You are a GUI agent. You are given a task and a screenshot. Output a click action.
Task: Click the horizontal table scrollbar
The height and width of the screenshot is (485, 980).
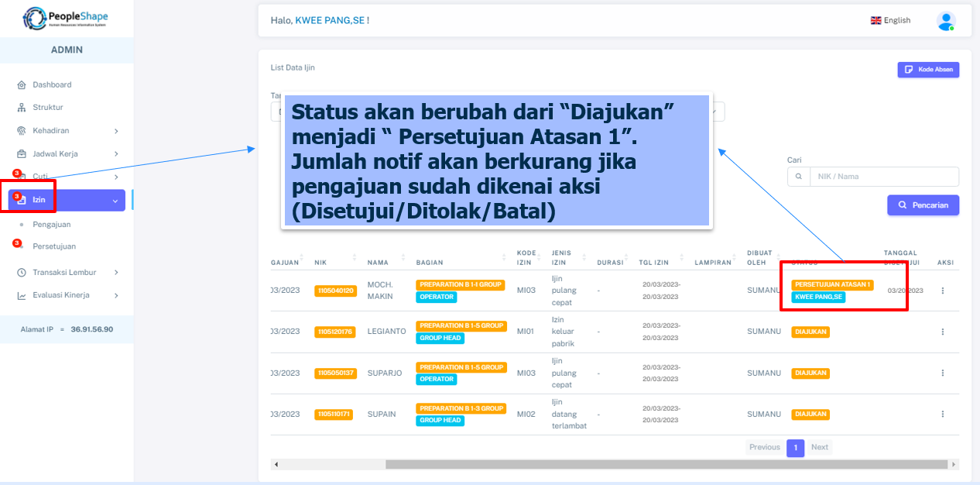point(666,464)
